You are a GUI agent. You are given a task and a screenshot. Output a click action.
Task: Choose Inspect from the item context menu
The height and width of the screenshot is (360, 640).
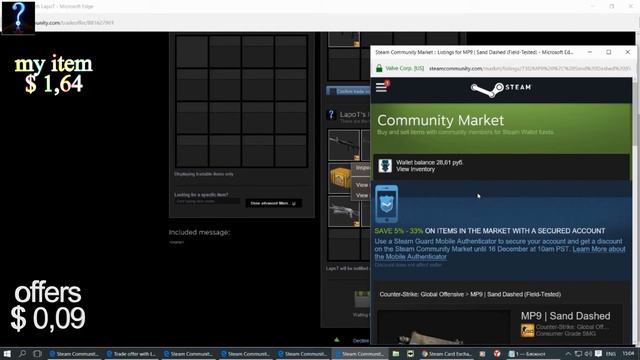coord(362,168)
